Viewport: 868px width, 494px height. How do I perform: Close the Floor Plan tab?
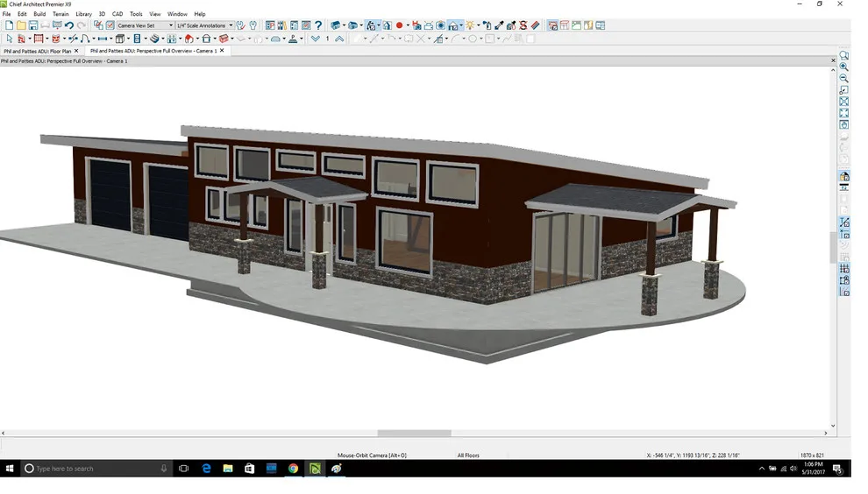(x=76, y=51)
